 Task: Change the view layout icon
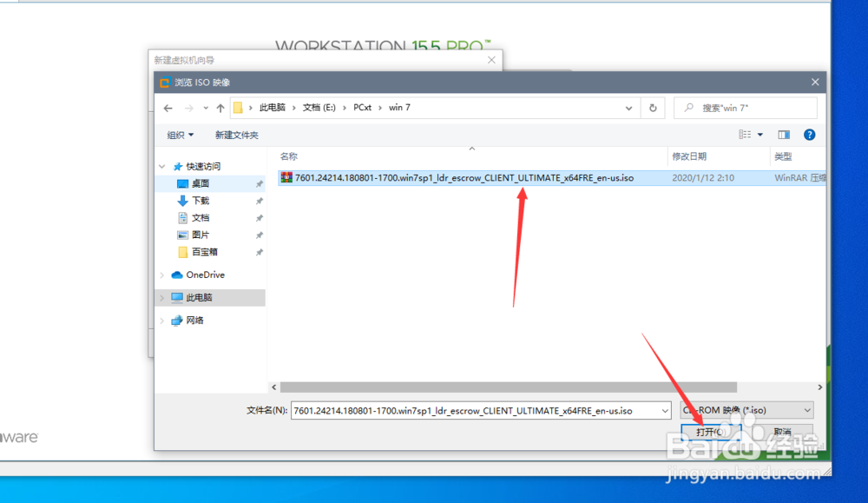point(745,135)
